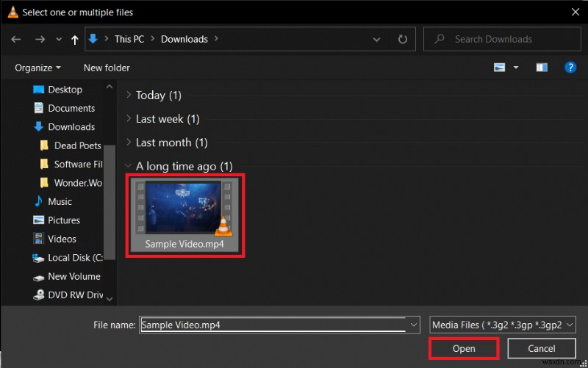Click the Pictures icon in sidebar
Screen dimensions: 588x368
click(x=38, y=220)
